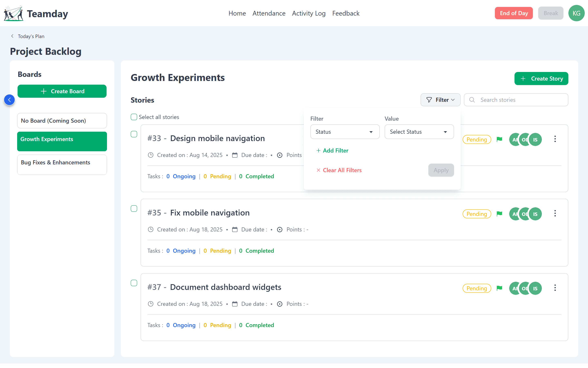Click the IS assignee avatar on story #37

[535, 289]
